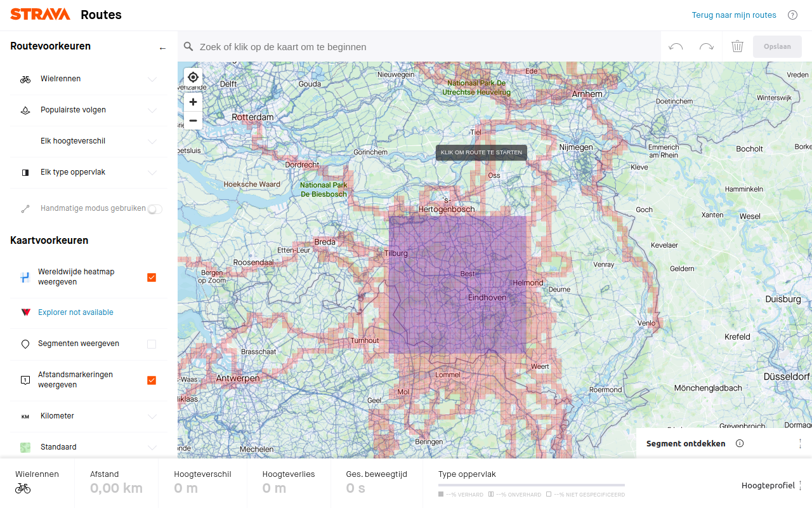Click Eindhoven on the map
Image resolution: width=812 pixels, height=508 pixels.
pyautogui.click(x=487, y=298)
